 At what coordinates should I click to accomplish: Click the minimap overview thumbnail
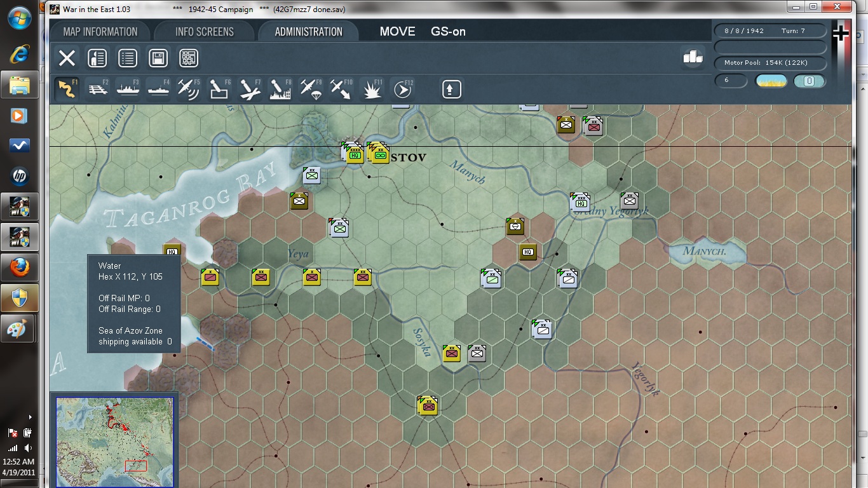[x=114, y=441]
